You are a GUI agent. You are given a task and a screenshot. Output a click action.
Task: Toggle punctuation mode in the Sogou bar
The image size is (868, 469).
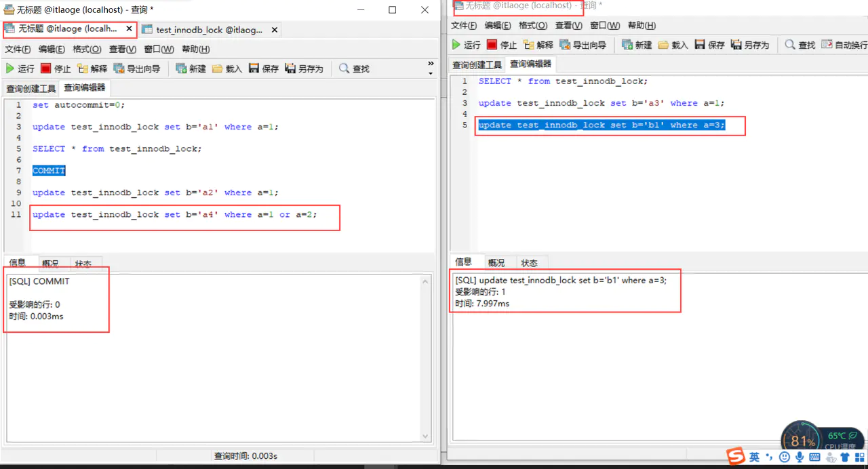tap(769, 457)
